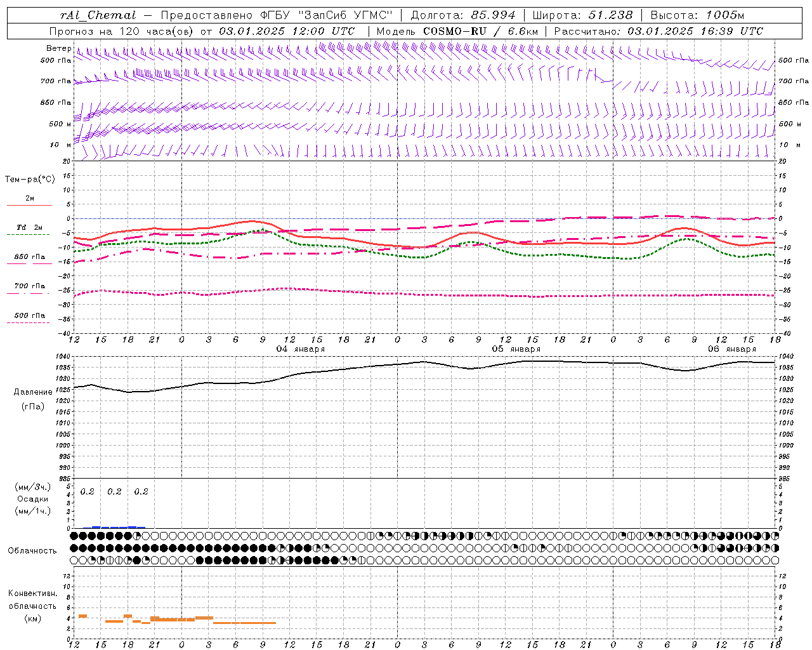This screenshot has width=812, height=650.
Task: Click the Облачность cloud cover label
Action: click(32, 551)
